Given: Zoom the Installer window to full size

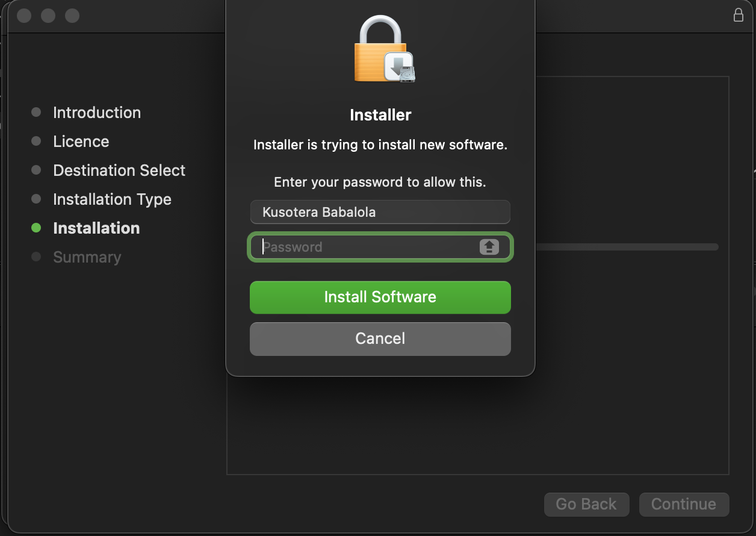Looking at the screenshot, I should [72, 16].
